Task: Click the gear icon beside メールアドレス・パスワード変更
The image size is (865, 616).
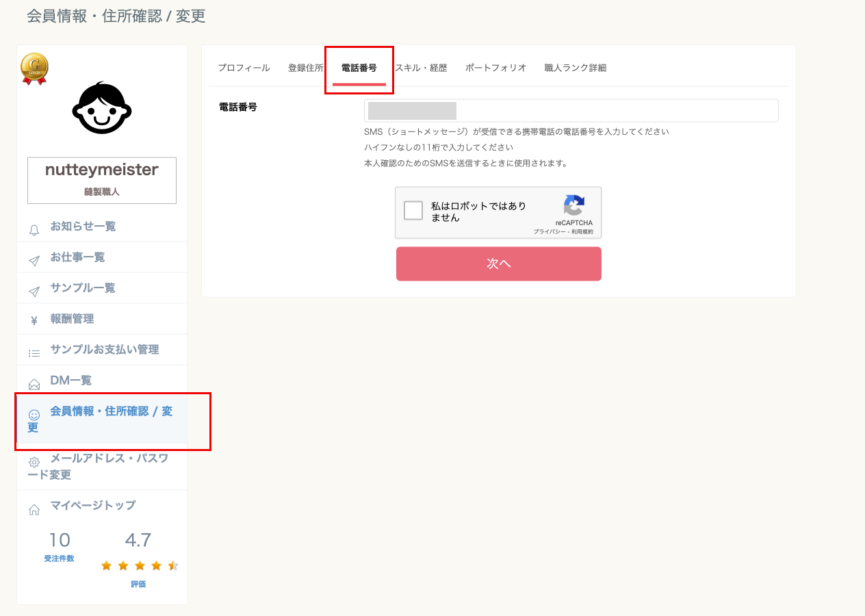Action: tap(34, 462)
